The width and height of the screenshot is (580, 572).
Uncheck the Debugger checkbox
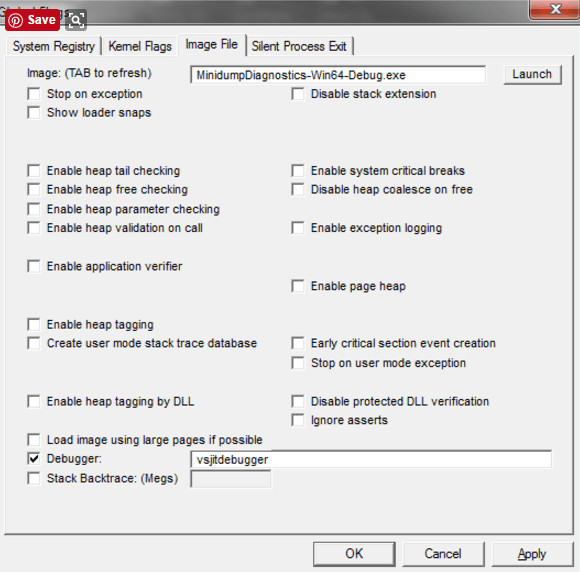coord(34,459)
